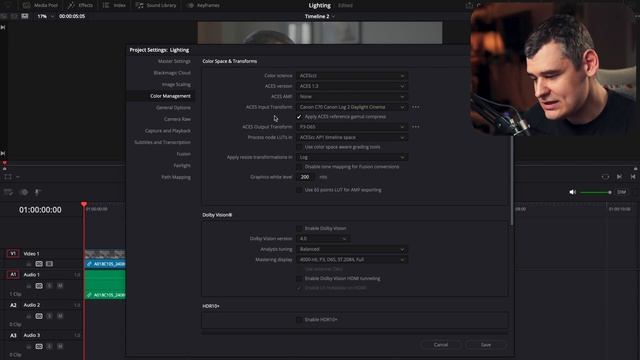Check Use 65 points LUT for AMF exporting
This screenshot has height=360, width=640.
[299, 190]
